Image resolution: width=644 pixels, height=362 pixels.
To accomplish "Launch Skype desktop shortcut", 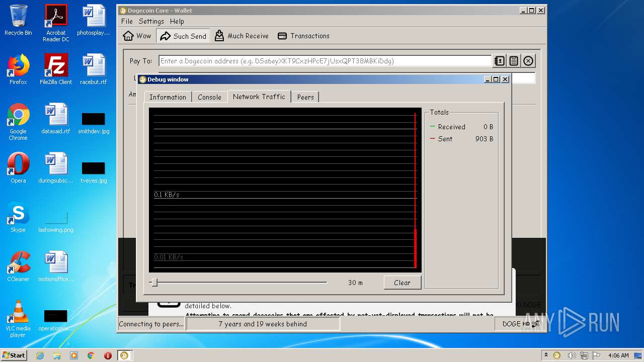I will click(x=18, y=217).
